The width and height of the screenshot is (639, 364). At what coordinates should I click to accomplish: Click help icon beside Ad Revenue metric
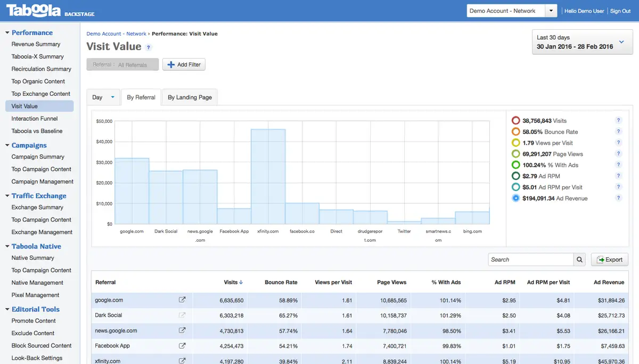tap(618, 198)
